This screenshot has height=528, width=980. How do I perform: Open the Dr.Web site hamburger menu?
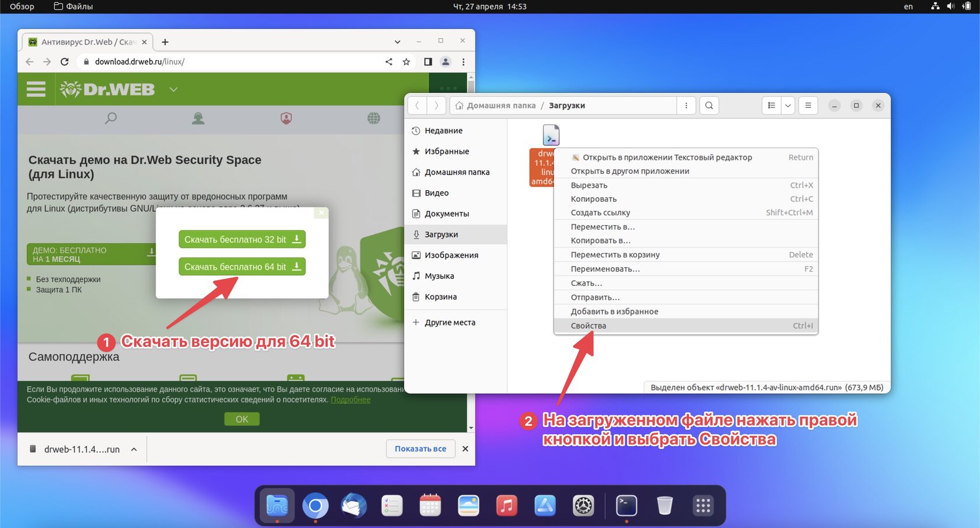point(36,89)
